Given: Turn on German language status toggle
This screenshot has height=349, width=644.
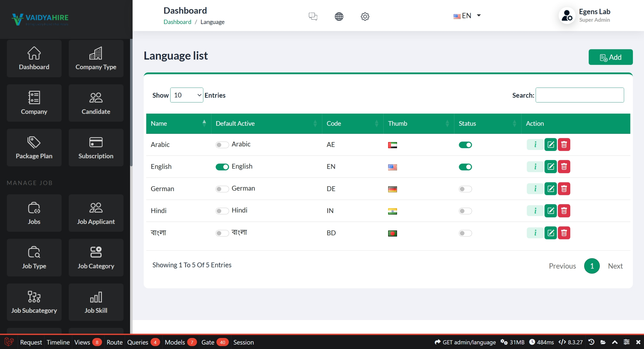Looking at the screenshot, I should point(465,189).
